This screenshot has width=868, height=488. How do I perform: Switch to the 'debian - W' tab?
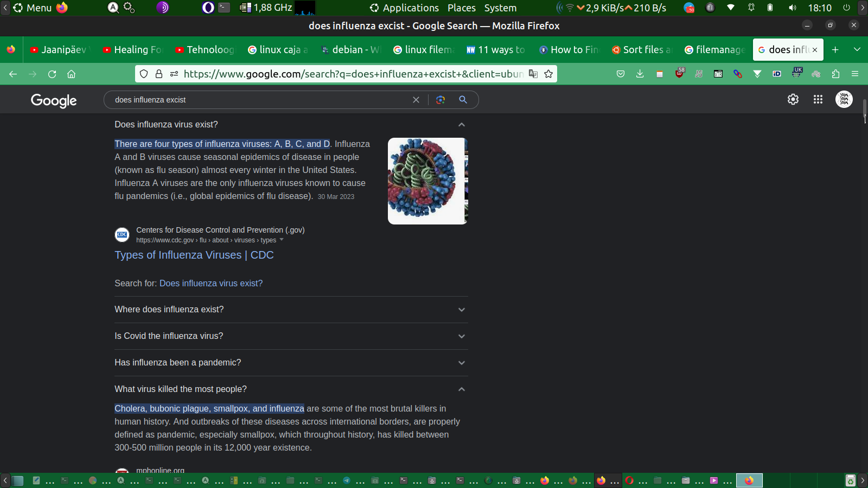pos(350,49)
